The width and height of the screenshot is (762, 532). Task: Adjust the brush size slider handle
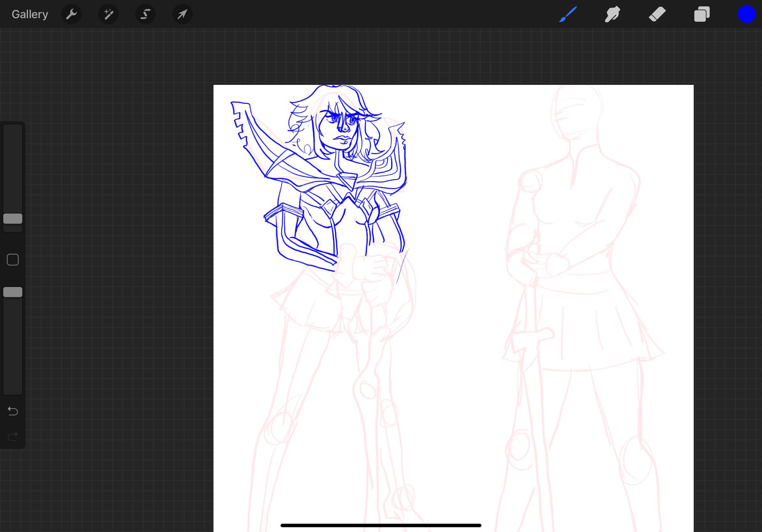click(x=13, y=219)
